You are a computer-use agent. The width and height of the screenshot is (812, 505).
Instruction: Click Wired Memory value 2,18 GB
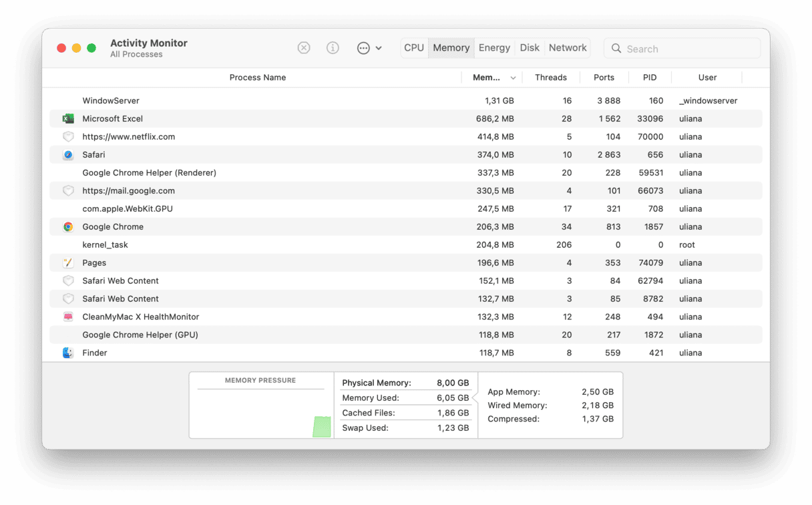(598, 405)
